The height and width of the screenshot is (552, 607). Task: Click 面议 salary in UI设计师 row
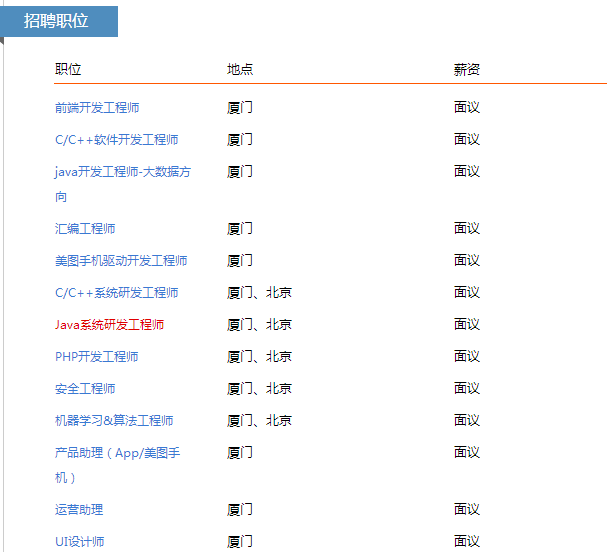click(466, 541)
